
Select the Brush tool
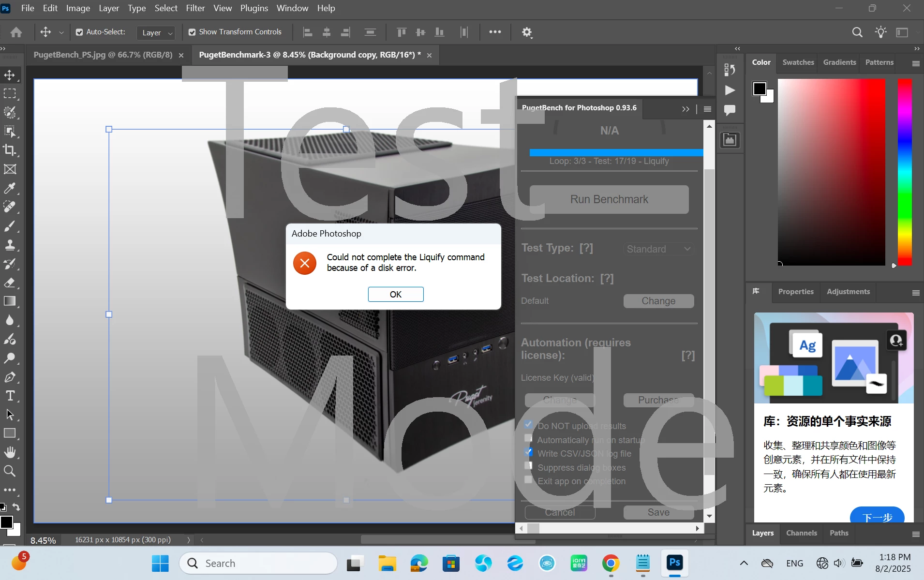pyautogui.click(x=10, y=226)
